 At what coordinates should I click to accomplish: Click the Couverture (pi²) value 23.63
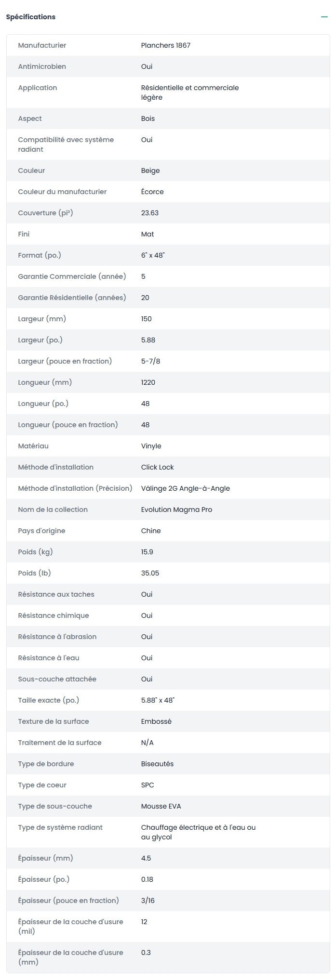click(150, 213)
